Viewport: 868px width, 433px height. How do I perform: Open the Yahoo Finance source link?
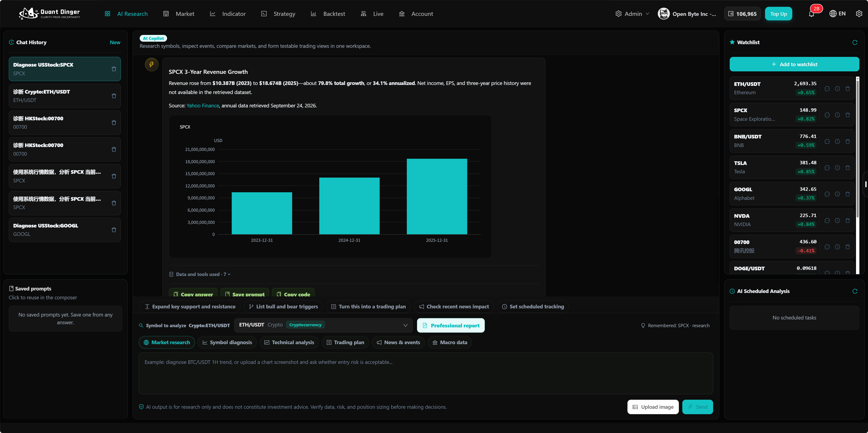coord(203,106)
